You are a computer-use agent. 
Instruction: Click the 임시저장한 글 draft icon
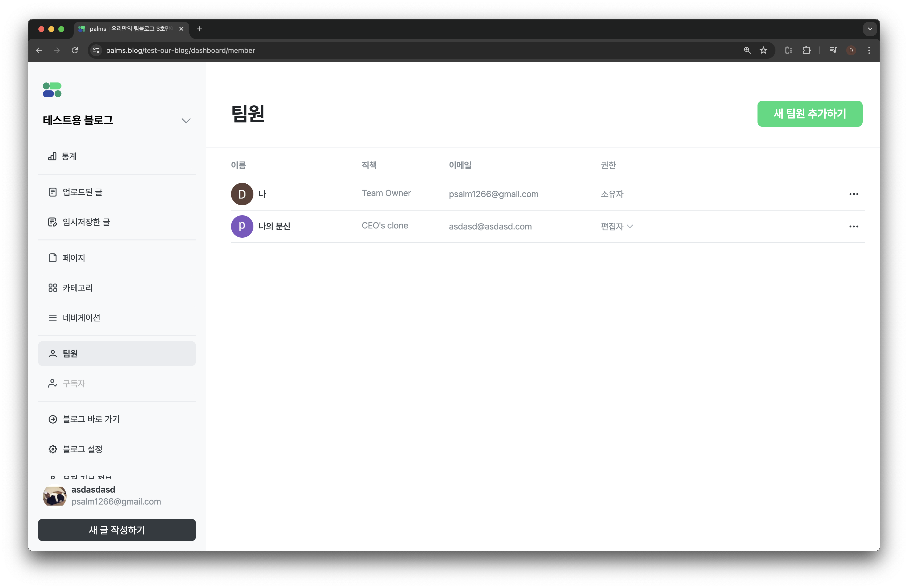53,222
